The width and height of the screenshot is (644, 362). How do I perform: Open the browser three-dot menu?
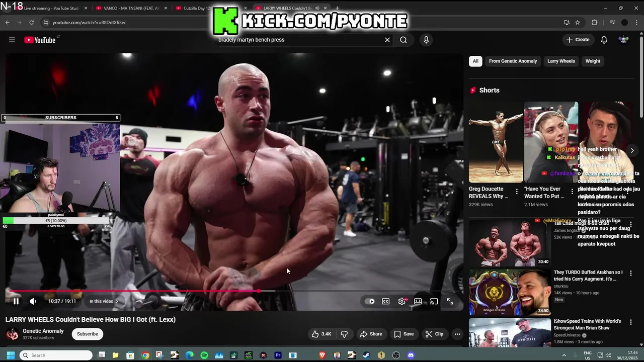click(x=637, y=22)
